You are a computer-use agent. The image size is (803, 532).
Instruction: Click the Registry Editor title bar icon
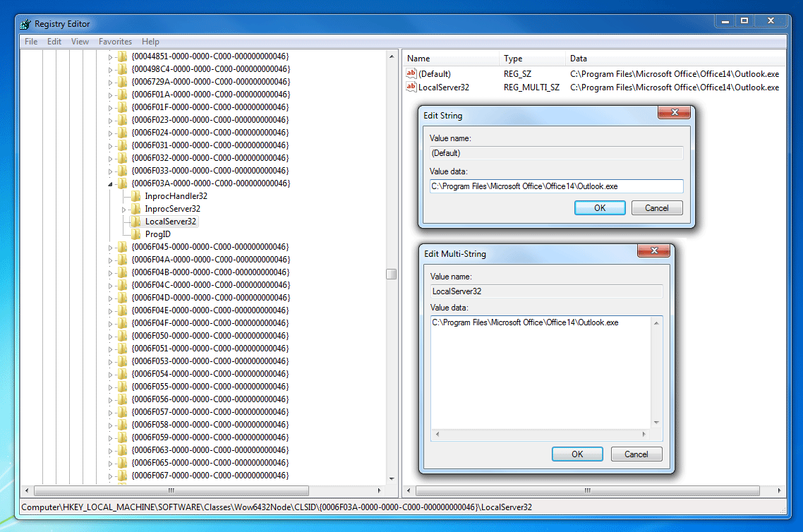click(25, 23)
